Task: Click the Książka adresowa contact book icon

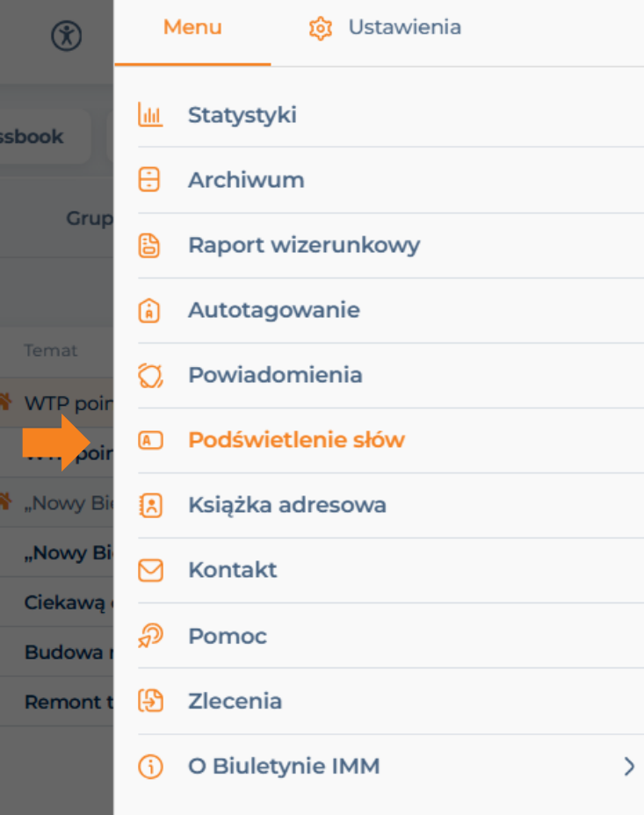Action: pyautogui.click(x=151, y=505)
